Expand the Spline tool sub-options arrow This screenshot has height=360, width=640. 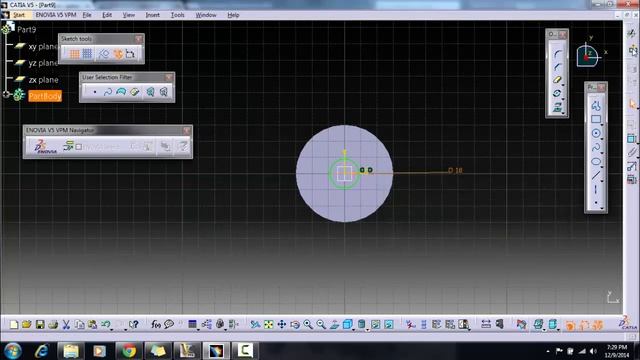coord(602,153)
